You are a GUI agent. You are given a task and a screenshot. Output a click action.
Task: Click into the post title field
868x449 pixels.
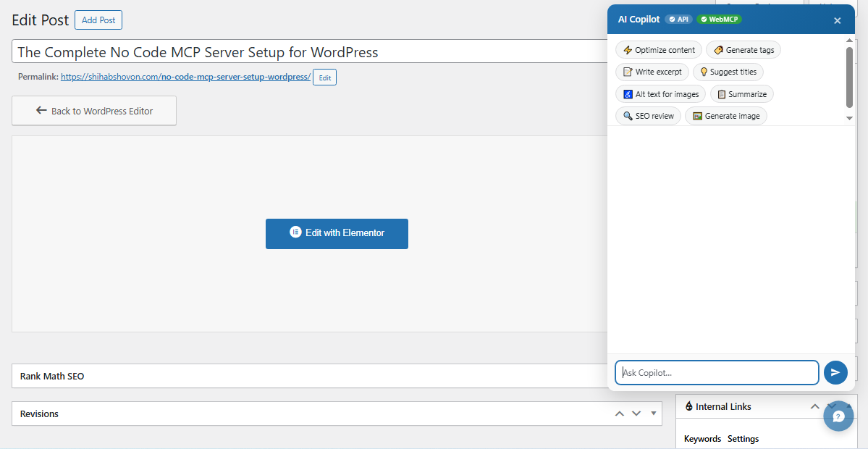click(x=310, y=51)
